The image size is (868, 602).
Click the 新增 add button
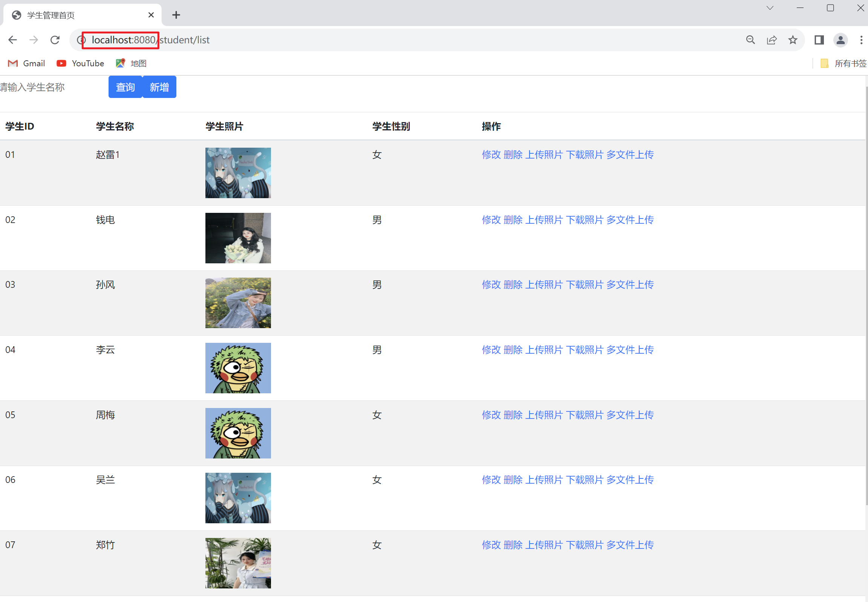pos(159,87)
